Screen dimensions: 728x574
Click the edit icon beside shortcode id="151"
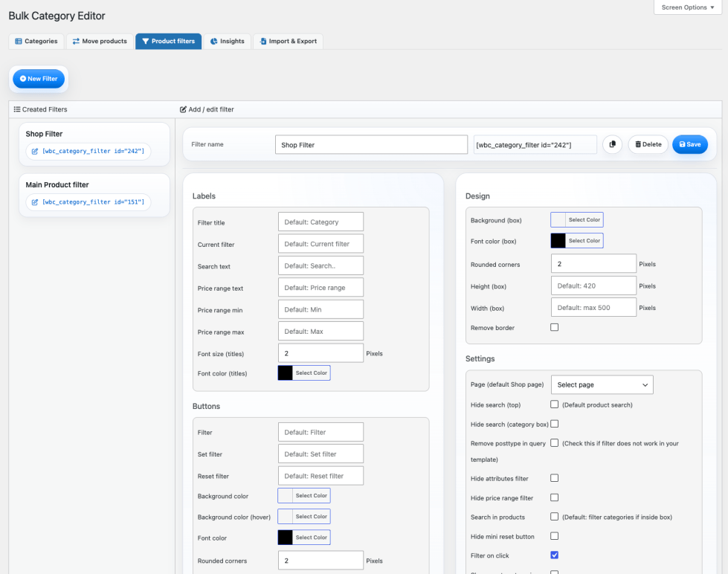(x=35, y=202)
